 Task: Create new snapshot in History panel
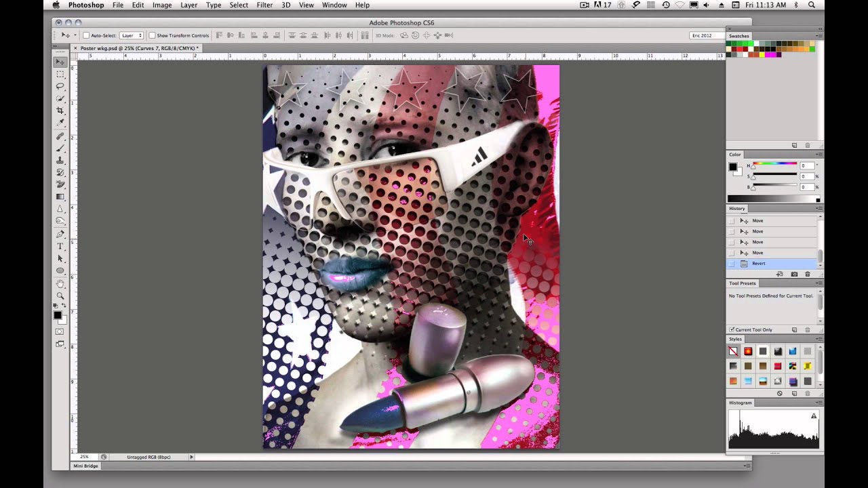coord(794,274)
